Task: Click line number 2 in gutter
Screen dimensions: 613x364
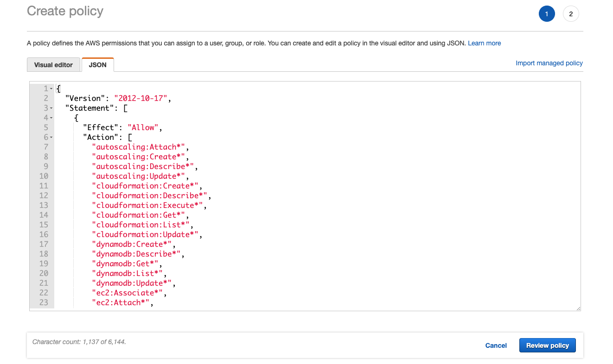Action: pos(46,98)
